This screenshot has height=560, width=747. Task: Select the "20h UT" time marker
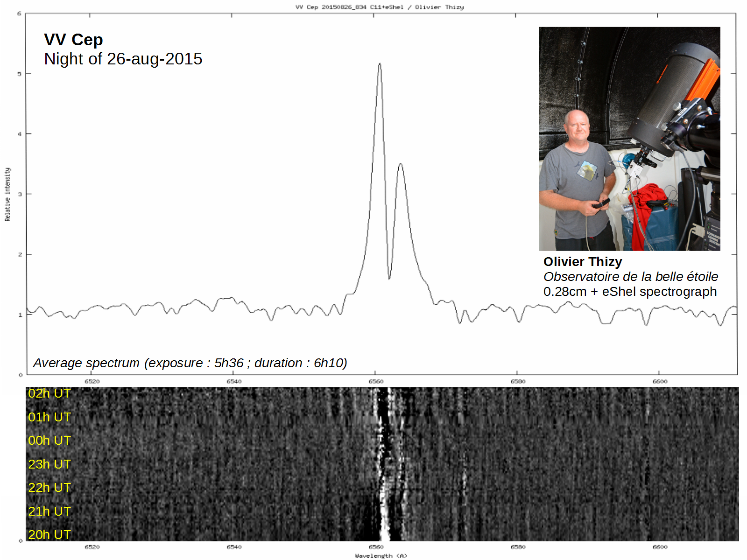pos(49,535)
